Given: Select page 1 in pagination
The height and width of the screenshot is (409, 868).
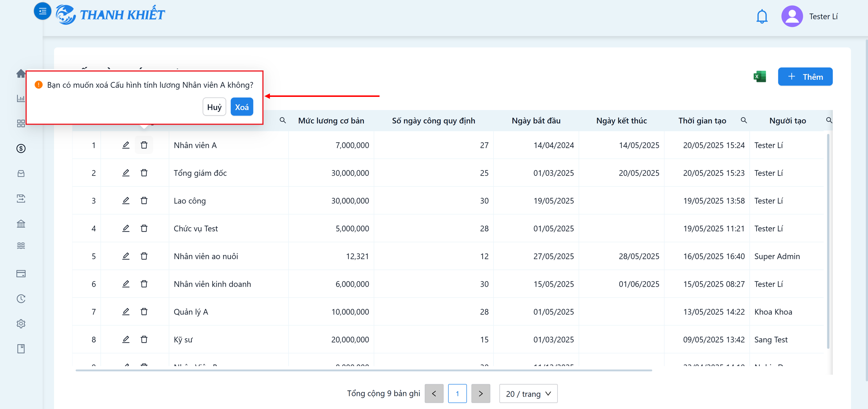Looking at the screenshot, I should point(457,393).
